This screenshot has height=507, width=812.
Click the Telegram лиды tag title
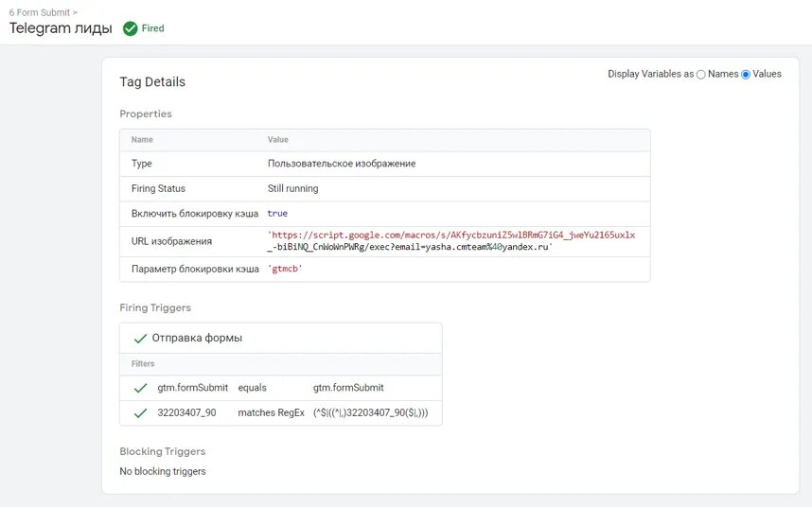pyautogui.click(x=61, y=28)
